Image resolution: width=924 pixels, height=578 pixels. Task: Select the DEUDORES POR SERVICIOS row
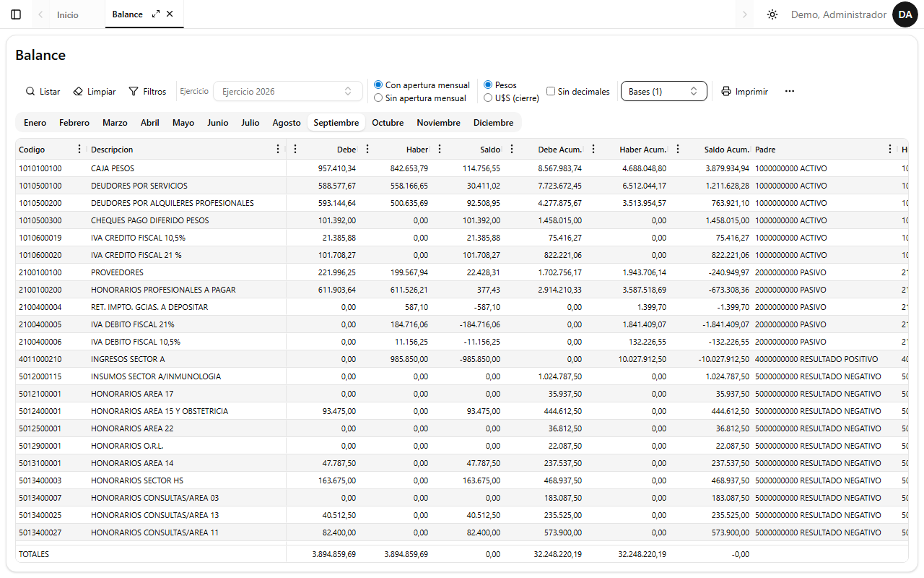point(462,186)
